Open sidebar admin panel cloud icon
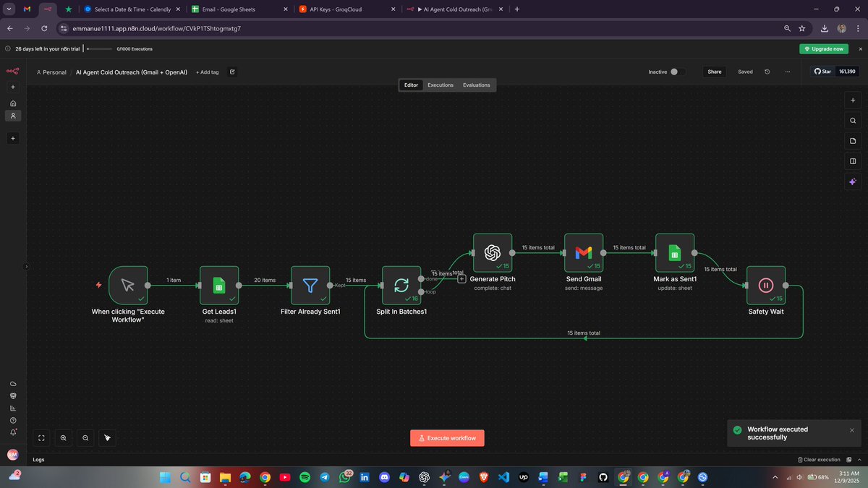Screen dimensions: 868x488 [13, 384]
